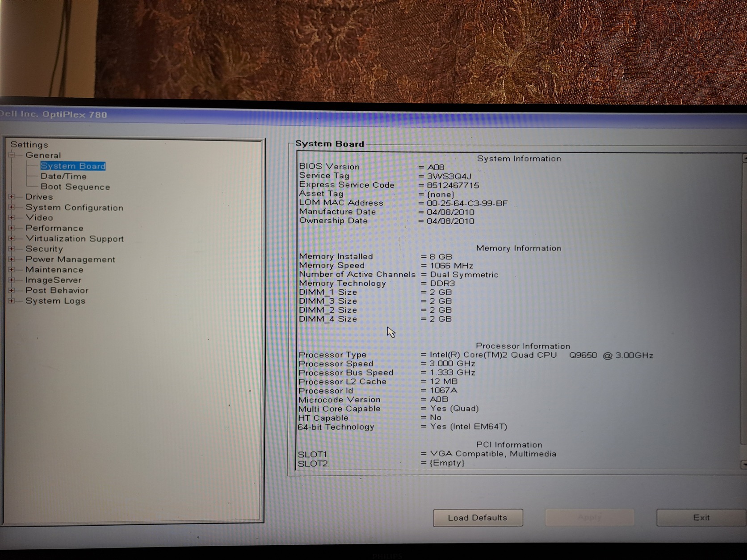Expand the System Logs node
The width and height of the screenshot is (747, 560).
[x=12, y=301]
